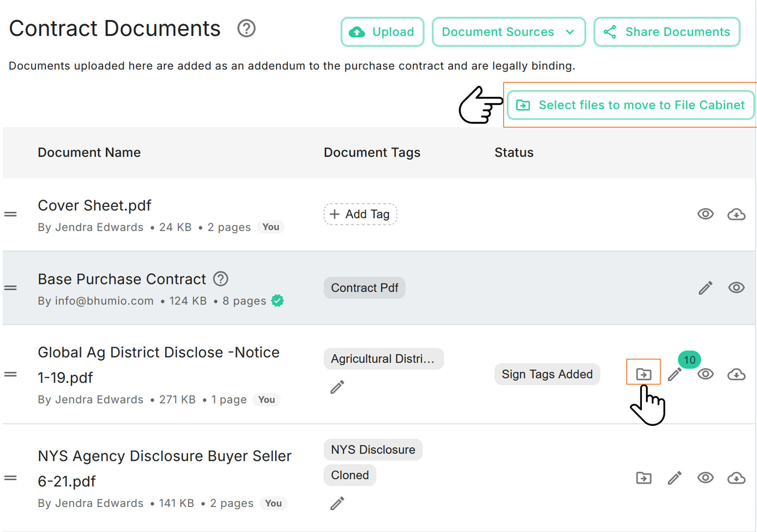757x532 pixels.
Task: Grab the drag handle of NYS Agency Disclosure
Action: tap(11, 478)
